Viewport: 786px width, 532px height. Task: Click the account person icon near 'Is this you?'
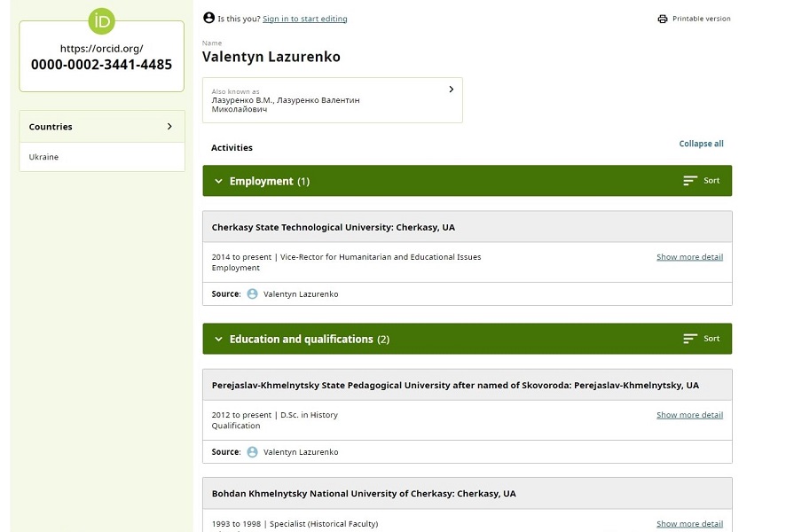(209, 18)
